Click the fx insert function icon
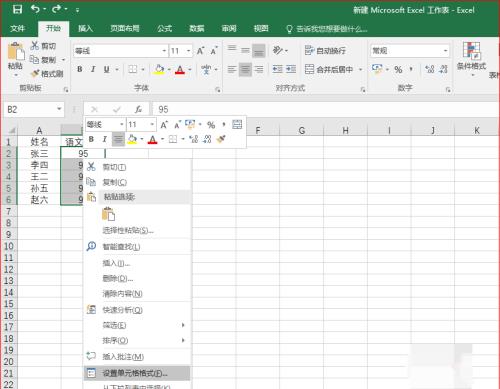Screen dimensions: 500x389 138,109
